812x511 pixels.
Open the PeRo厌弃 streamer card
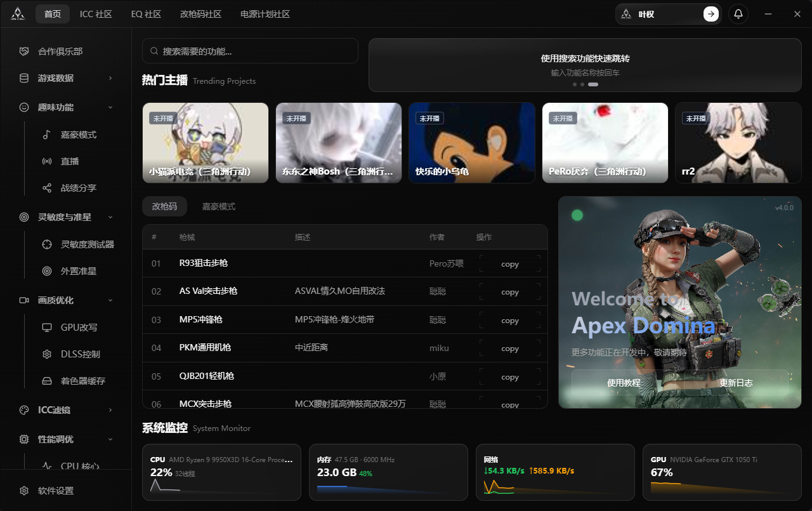click(605, 143)
